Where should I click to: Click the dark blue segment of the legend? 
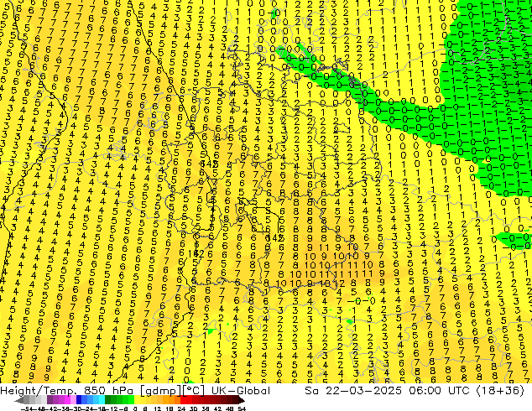tap(79, 401)
